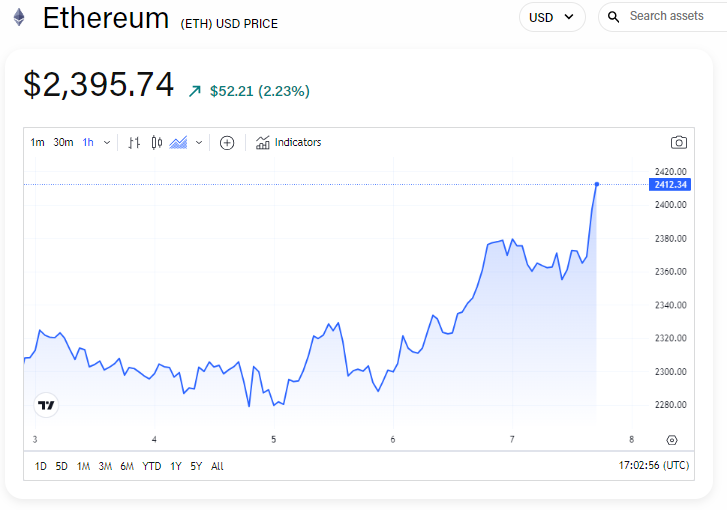727x510 pixels.
Task: Click the search magnifier icon
Action: (x=614, y=17)
